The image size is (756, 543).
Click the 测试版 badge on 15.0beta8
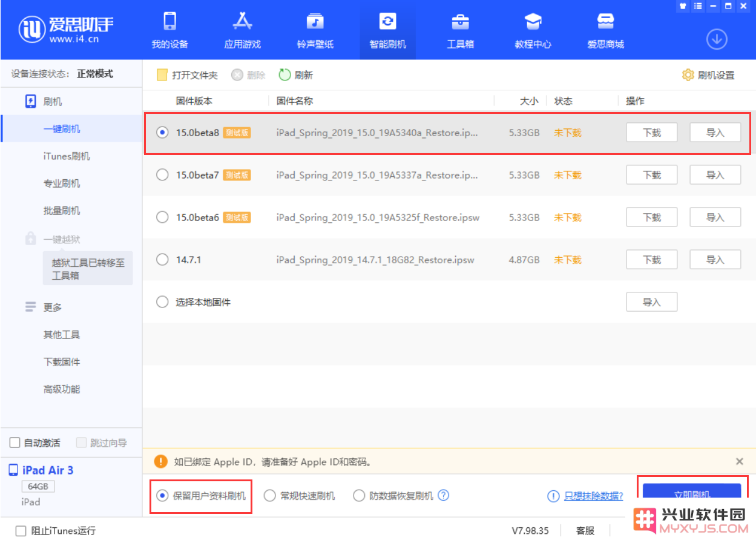click(x=237, y=133)
